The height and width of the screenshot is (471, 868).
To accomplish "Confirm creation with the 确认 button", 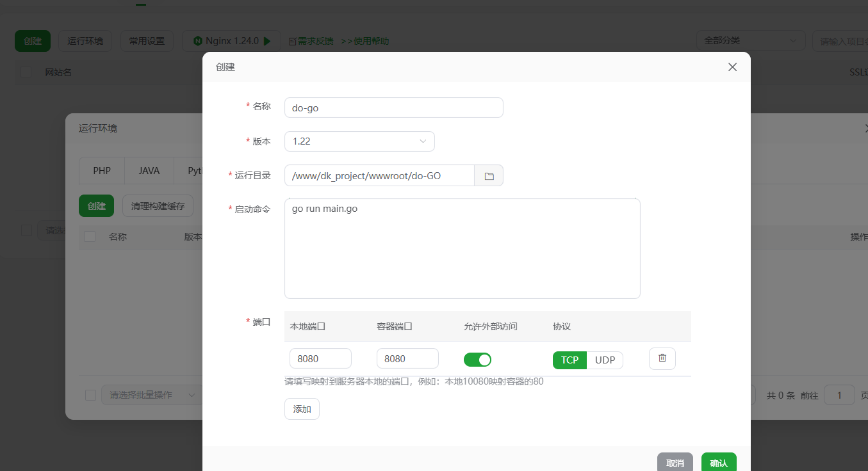I will tap(718, 462).
